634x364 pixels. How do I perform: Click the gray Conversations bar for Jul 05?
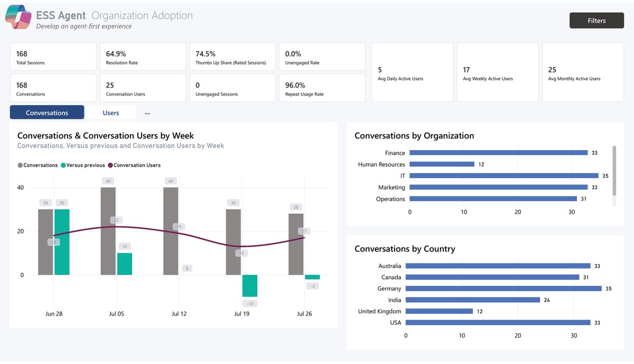[x=108, y=231]
